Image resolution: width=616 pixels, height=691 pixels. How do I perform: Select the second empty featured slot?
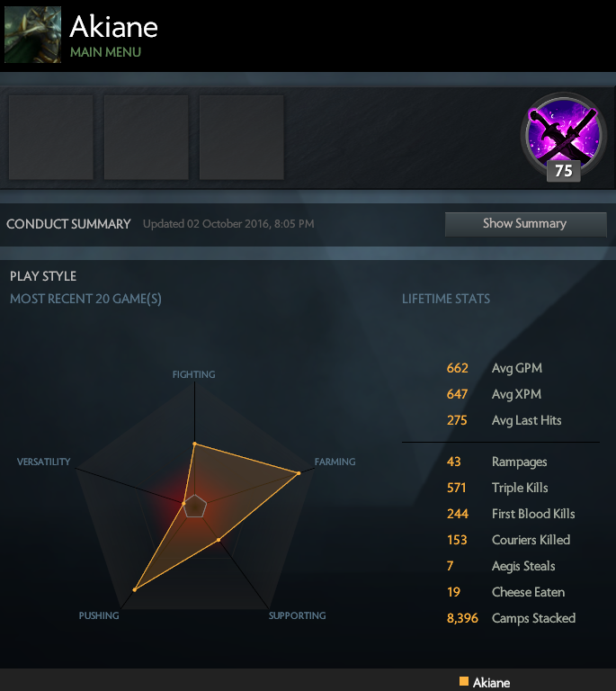[147, 138]
